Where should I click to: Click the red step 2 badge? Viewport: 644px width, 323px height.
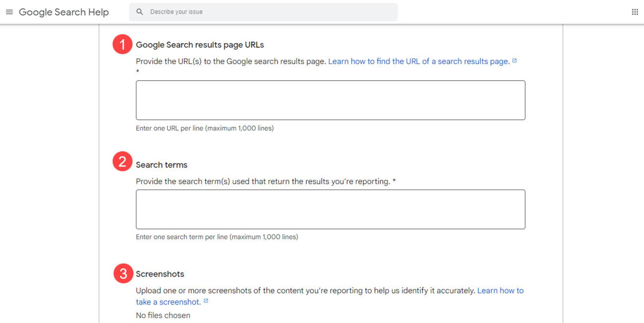coord(122,161)
